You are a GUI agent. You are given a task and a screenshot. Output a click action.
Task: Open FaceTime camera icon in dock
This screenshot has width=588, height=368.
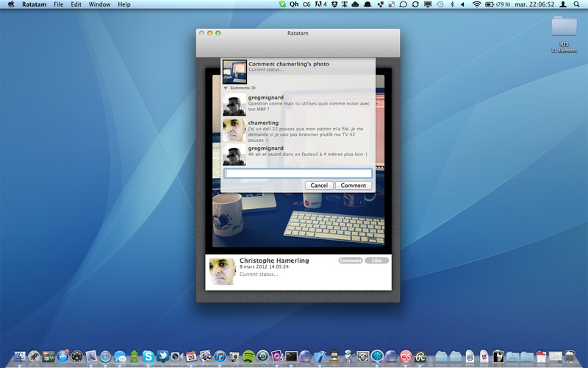(177, 356)
